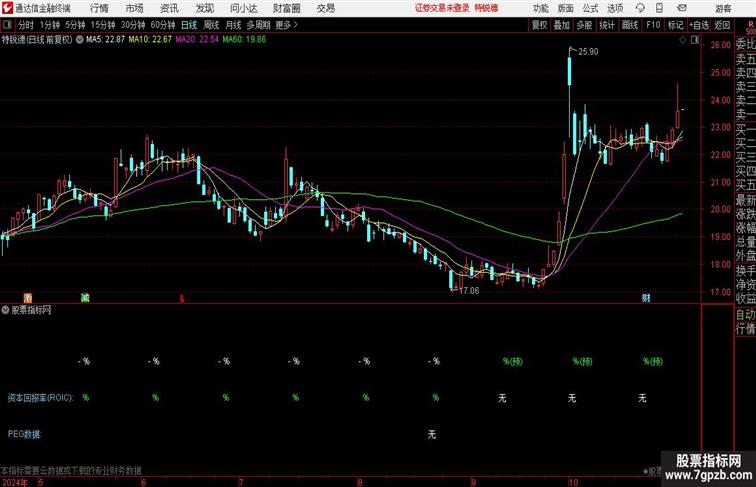
Task: Click the customer service headset icon
Action: pos(640,8)
